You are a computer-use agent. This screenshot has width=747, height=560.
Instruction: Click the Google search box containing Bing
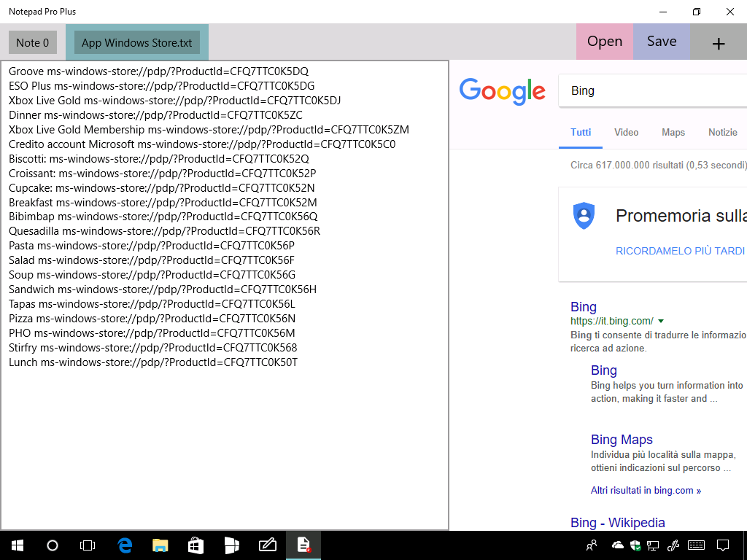(653, 90)
